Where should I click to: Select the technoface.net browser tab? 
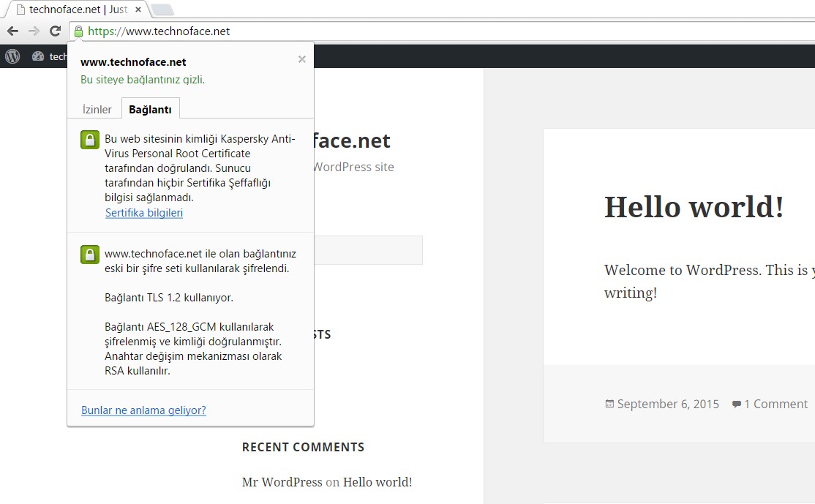pos(78,10)
